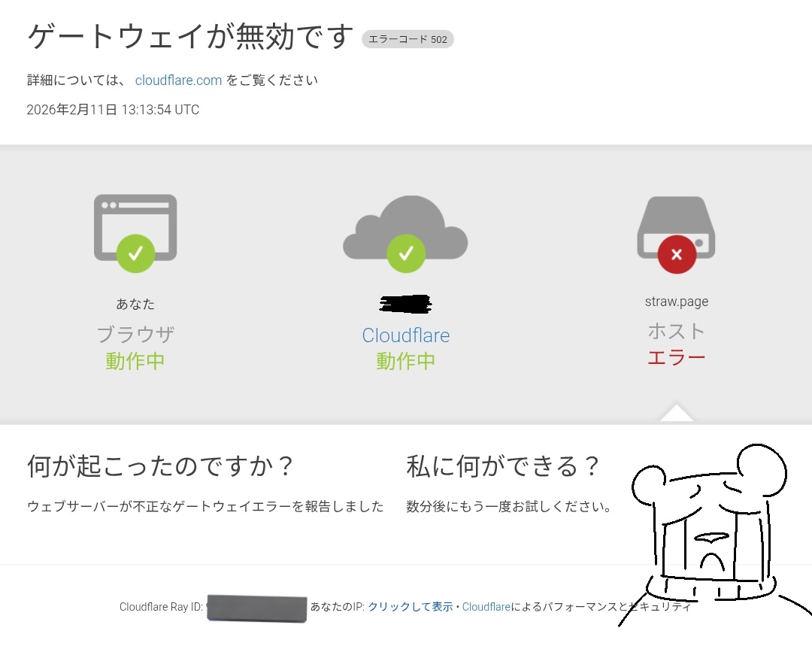Image resolution: width=812 pixels, height=649 pixels.
Task: Click the timestamp 2026年2月11日 13:13:54 UTC
Action: (x=113, y=110)
